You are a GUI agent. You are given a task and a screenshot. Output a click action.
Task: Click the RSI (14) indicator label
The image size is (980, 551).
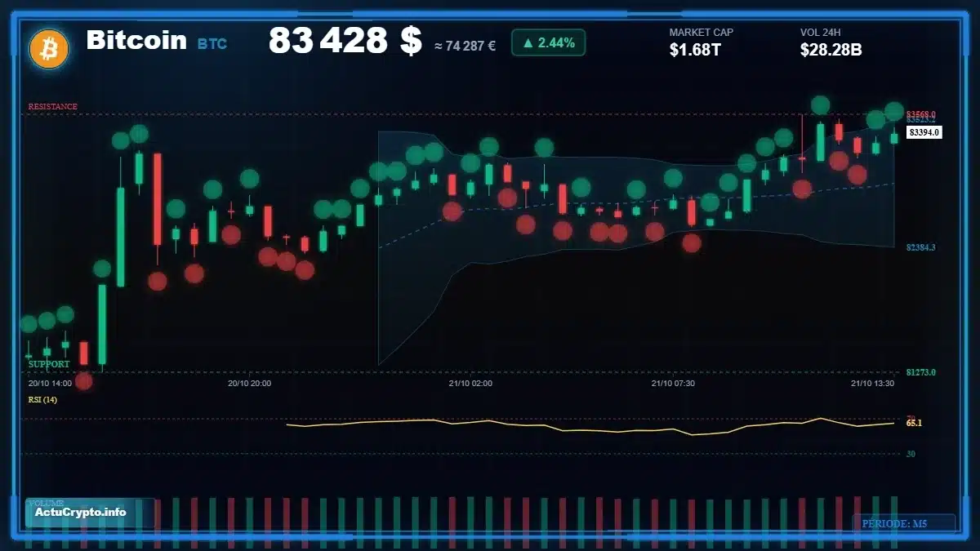point(42,399)
